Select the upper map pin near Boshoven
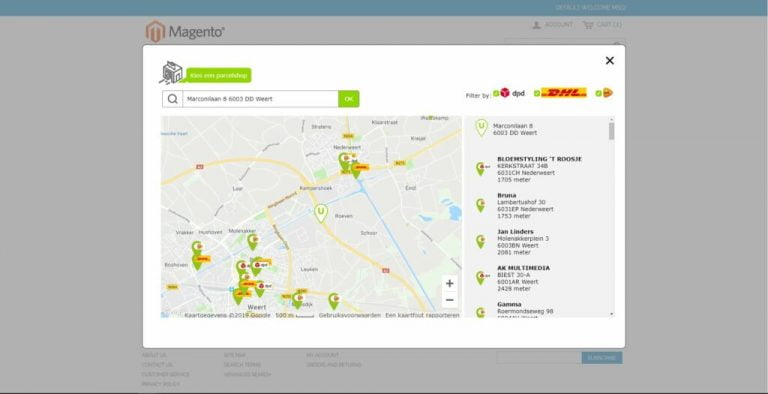768x394 pixels. (x=197, y=247)
